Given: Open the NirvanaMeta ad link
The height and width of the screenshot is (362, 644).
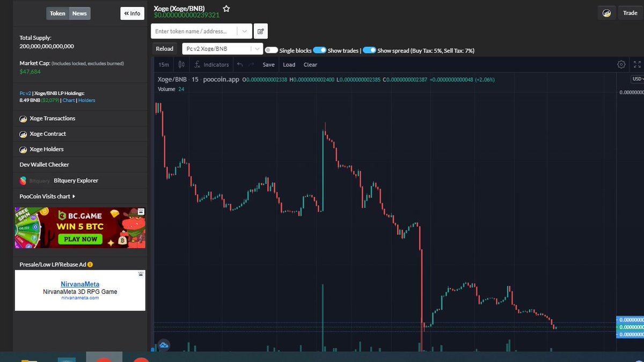Looking at the screenshot, I should [80, 284].
